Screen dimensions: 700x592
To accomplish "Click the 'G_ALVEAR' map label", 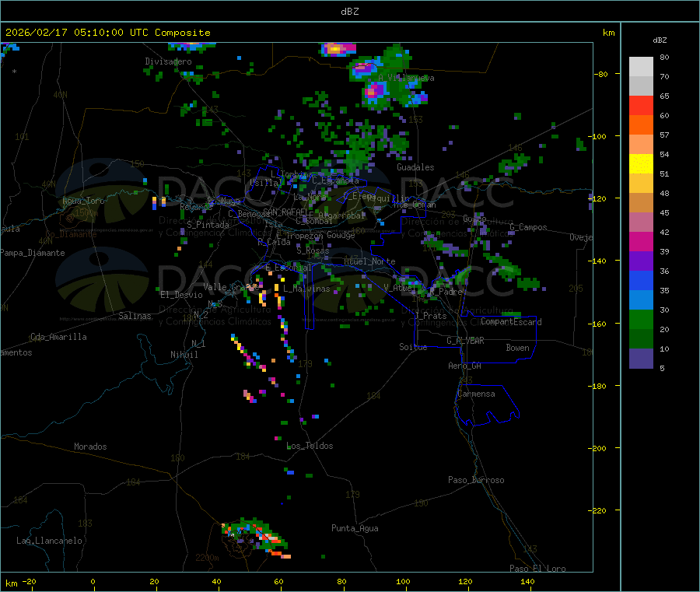I will (465, 341).
